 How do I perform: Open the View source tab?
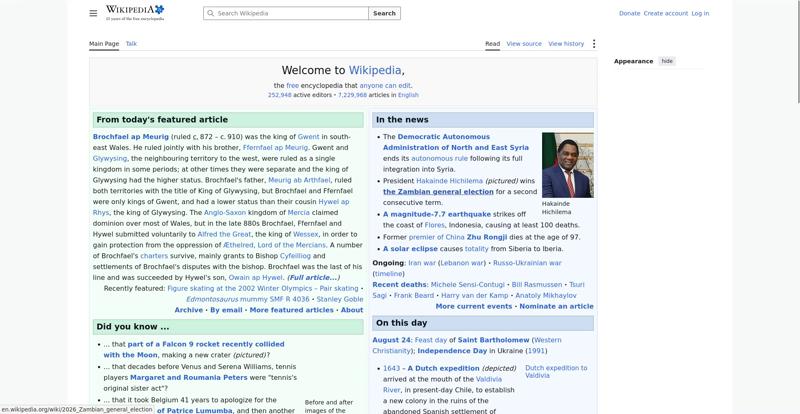coord(524,44)
